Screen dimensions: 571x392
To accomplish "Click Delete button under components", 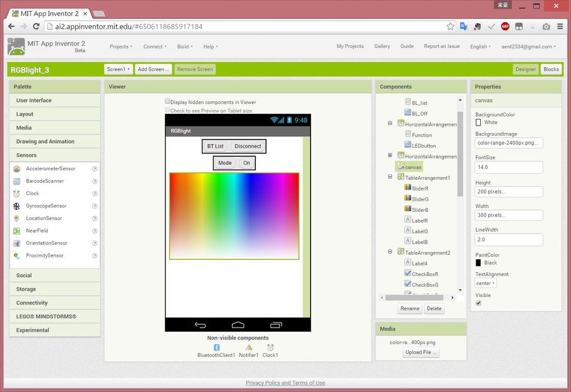I will pyautogui.click(x=434, y=308).
